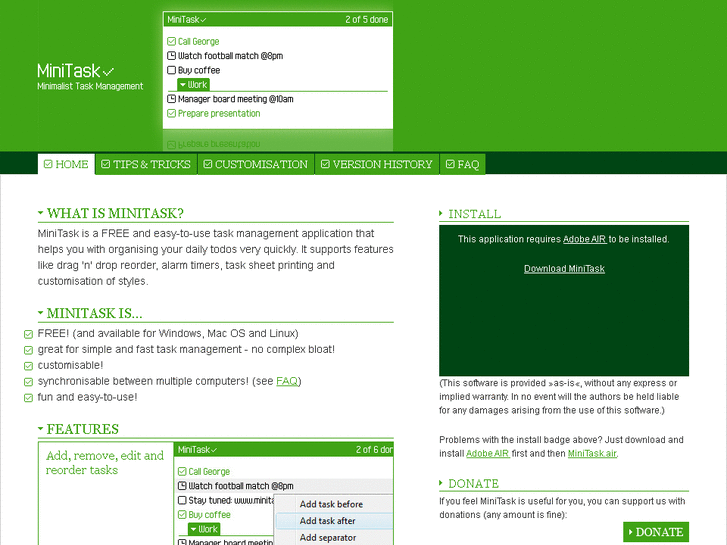Expand the INSTALL section arrow
The image size is (727, 545).
(x=441, y=213)
